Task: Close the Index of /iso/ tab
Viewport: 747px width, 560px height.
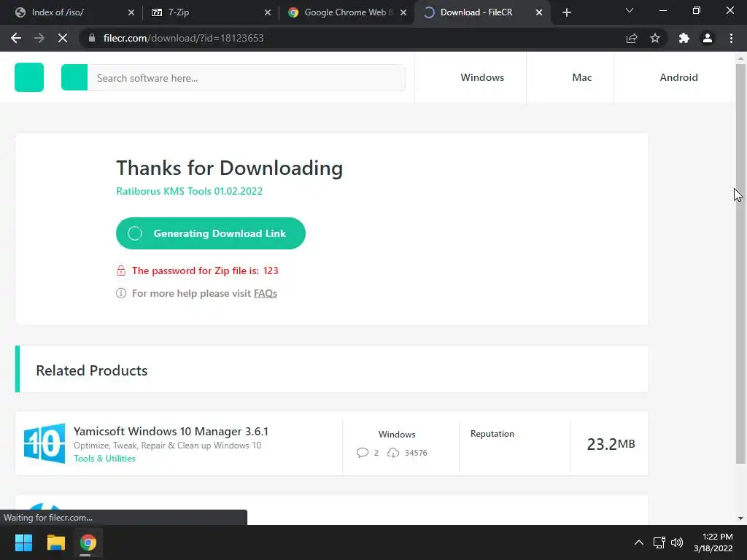Action: click(131, 12)
